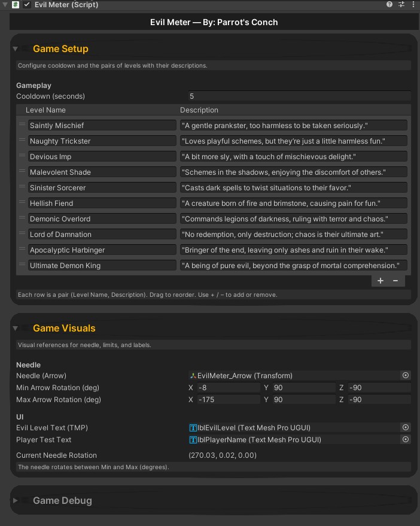Remove a level row with minus button
420x526 pixels.
[x=395, y=281]
